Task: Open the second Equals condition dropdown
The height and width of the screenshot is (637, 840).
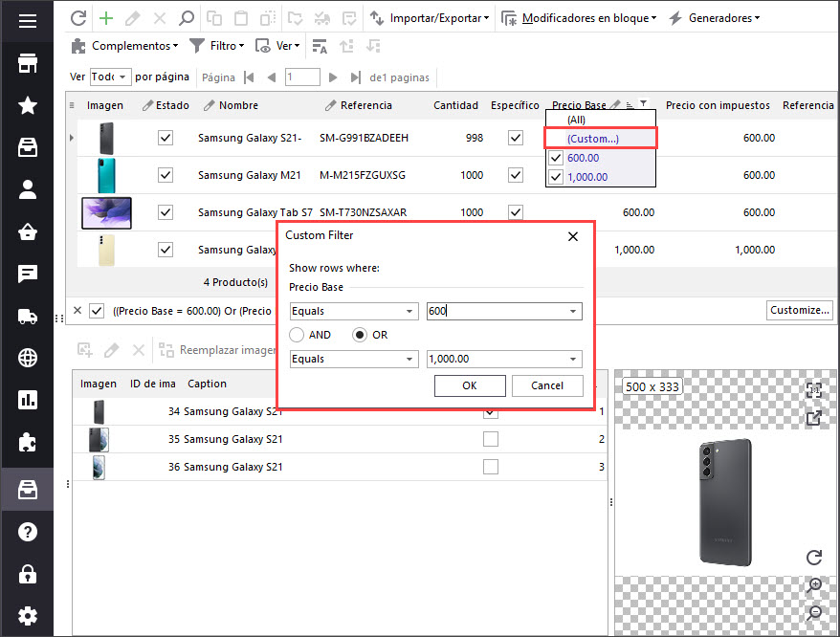Action: (x=354, y=359)
